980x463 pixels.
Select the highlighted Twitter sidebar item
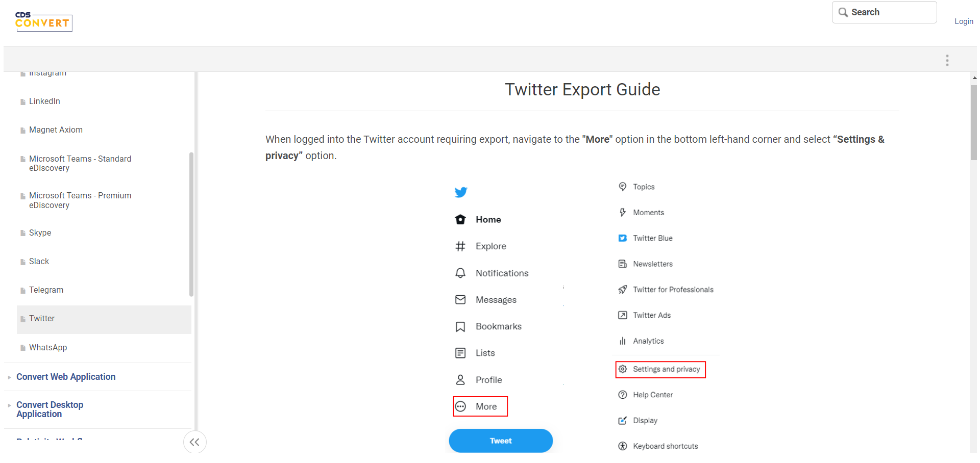pyautogui.click(x=104, y=319)
